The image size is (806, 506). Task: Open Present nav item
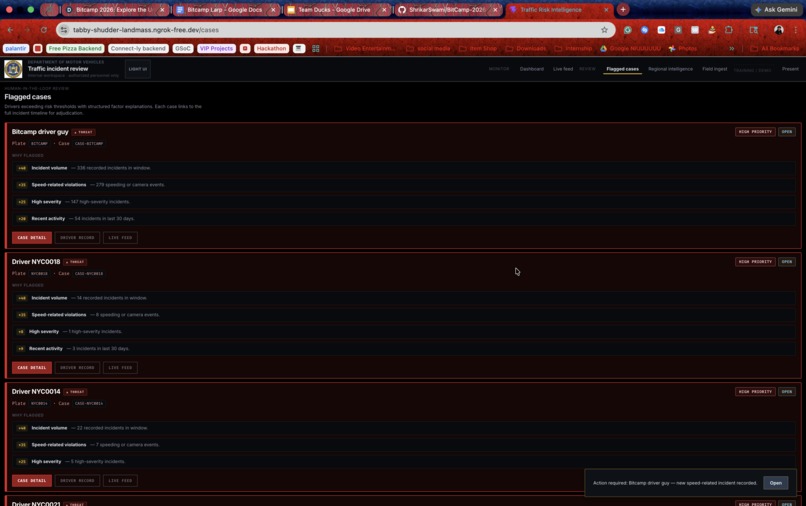click(x=790, y=69)
